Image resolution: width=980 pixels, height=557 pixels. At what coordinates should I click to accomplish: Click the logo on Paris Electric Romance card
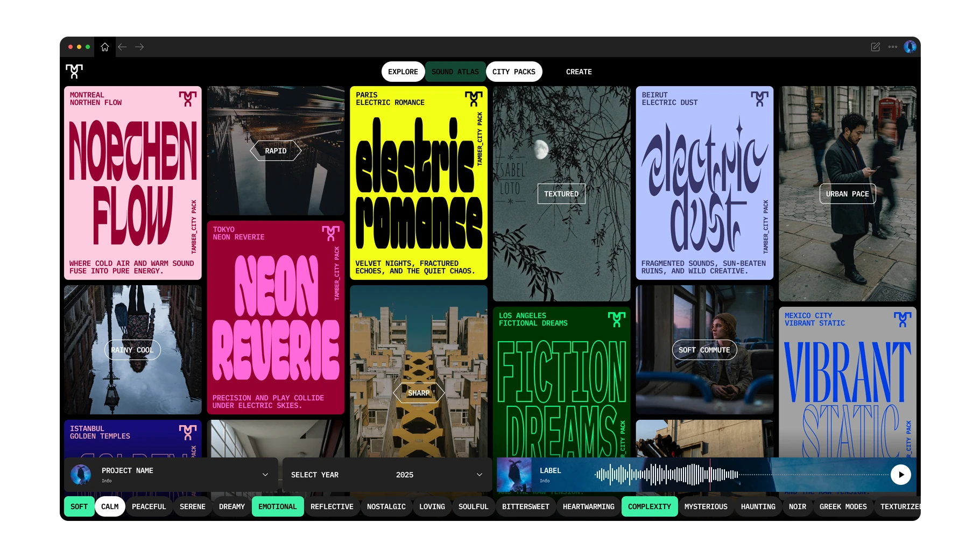tap(474, 98)
